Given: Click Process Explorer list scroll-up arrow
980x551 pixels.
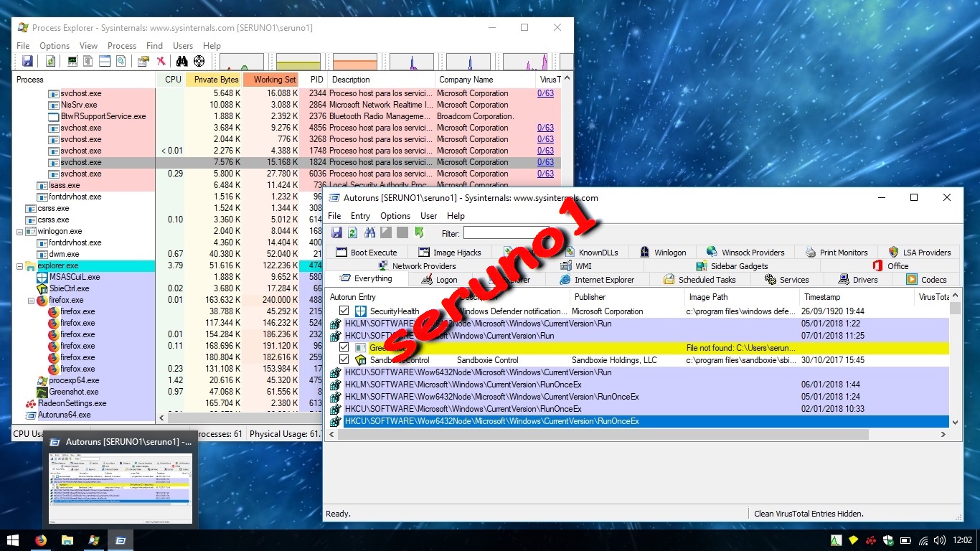Looking at the screenshot, I should coord(567,78).
